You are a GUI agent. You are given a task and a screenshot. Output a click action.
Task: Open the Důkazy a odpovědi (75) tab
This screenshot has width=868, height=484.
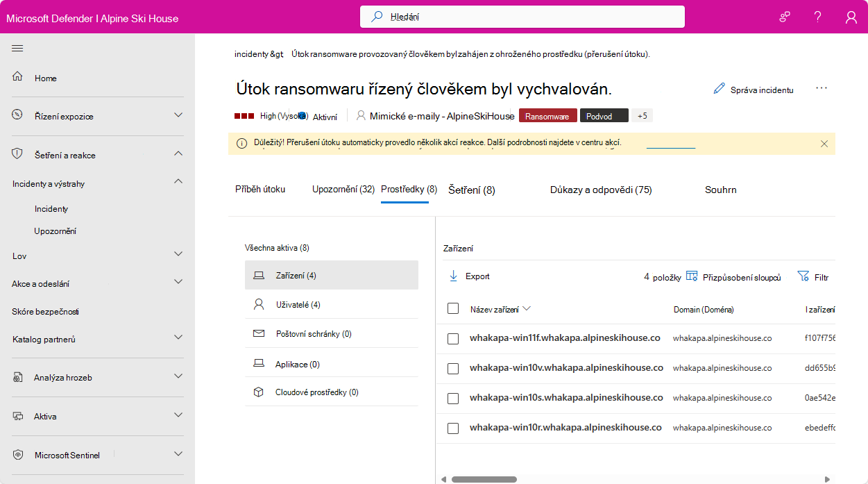tap(601, 190)
